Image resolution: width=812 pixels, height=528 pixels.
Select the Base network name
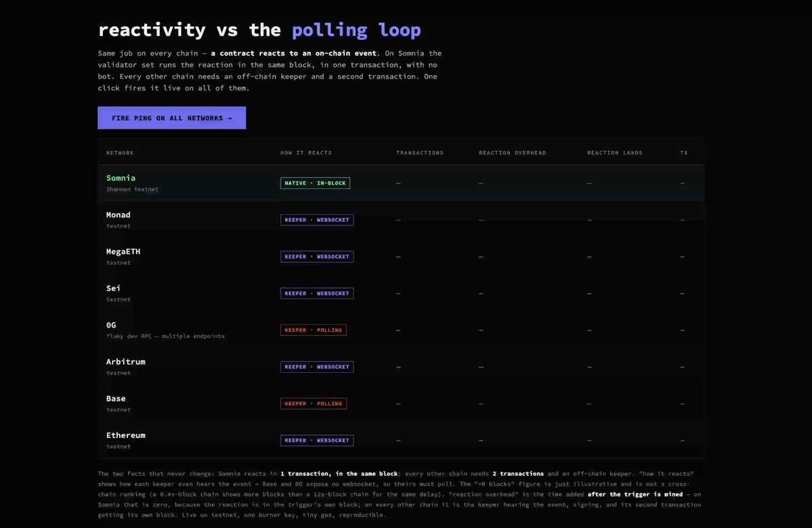116,399
